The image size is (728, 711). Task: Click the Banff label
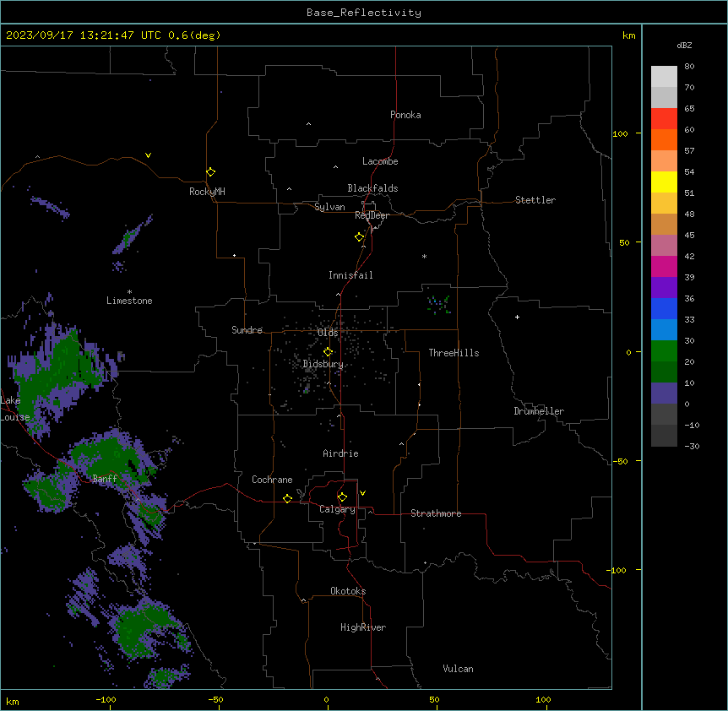tap(105, 479)
